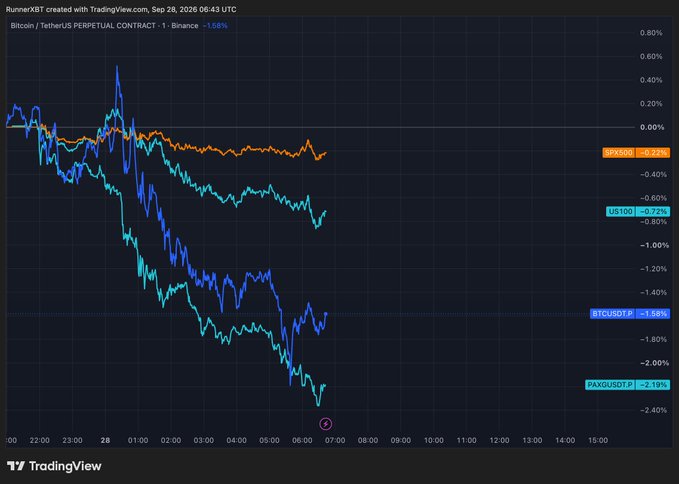Image resolution: width=679 pixels, height=484 pixels.
Task: Click the -1.20% axis label
Action: (x=653, y=268)
